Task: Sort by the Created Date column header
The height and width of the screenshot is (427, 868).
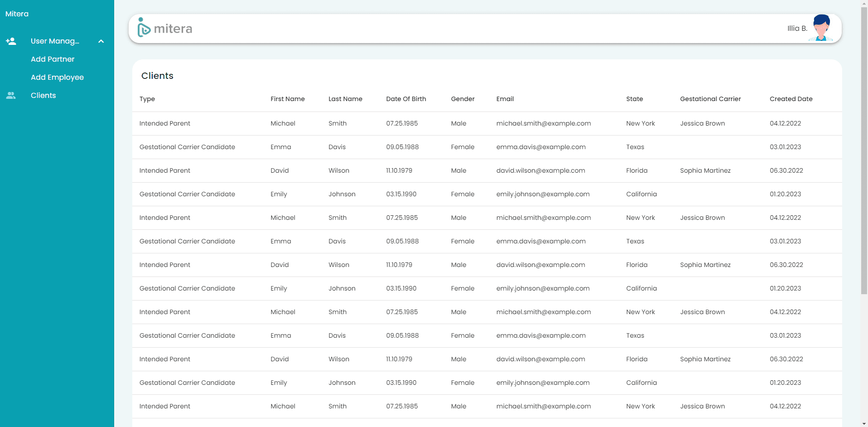Action: point(791,99)
